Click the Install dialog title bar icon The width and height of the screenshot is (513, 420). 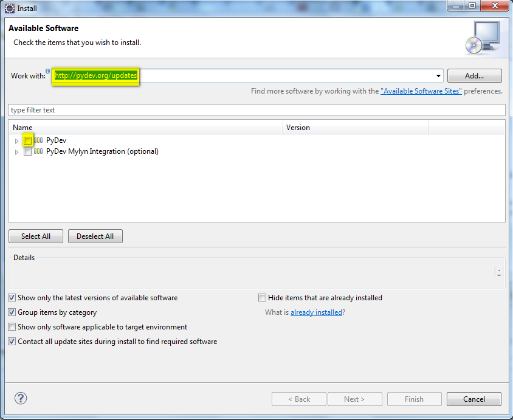(9, 8)
